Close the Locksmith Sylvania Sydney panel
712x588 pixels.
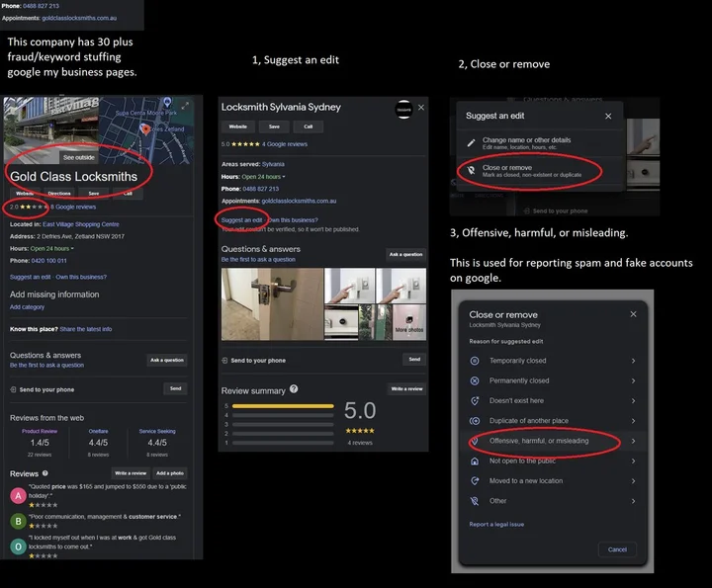click(421, 107)
